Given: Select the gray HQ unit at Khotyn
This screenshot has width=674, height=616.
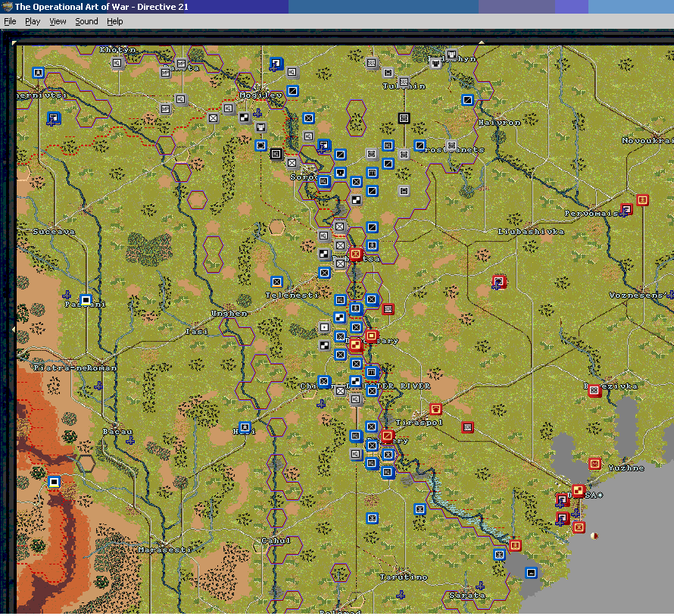Looking at the screenshot, I should tap(117, 63).
